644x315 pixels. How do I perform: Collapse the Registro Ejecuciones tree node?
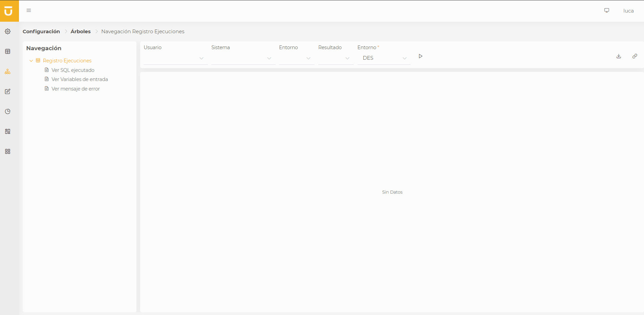click(x=31, y=61)
